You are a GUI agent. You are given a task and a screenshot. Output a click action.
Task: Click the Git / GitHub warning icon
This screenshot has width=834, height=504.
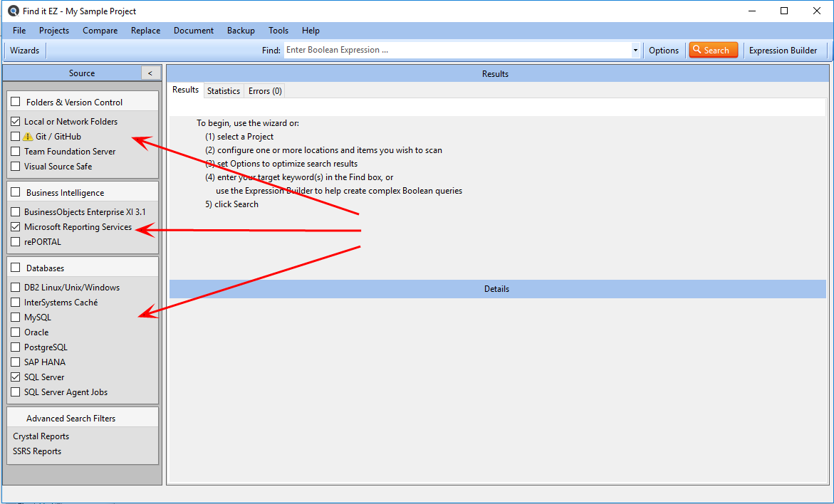[28, 137]
